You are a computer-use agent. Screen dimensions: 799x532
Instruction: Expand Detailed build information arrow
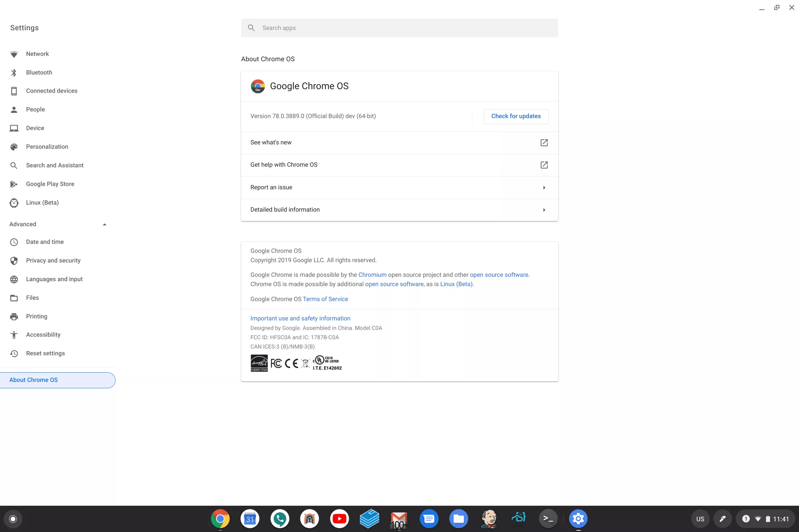[544, 210]
